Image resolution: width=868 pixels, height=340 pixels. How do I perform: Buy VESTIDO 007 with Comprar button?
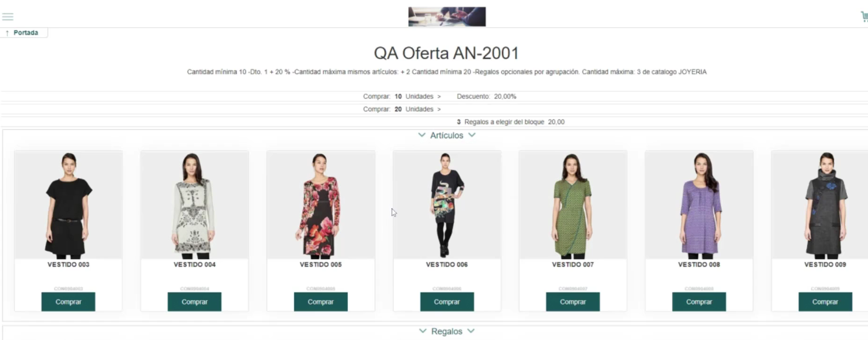pyautogui.click(x=573, y=302)
